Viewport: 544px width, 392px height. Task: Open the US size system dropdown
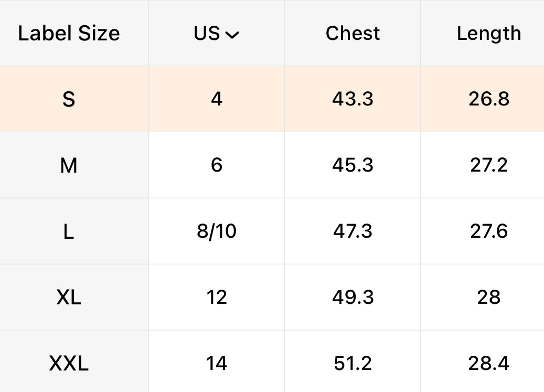coord(217,34)
